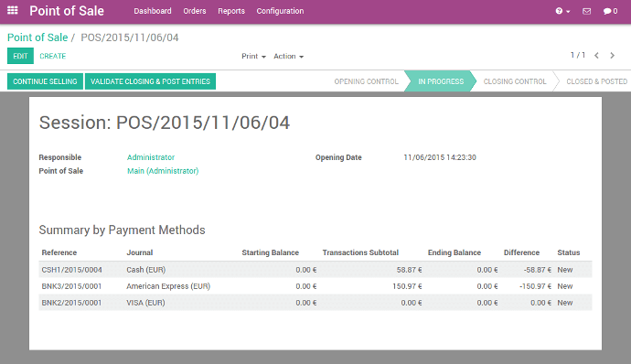Screen dimensions: 631x364
Task: Click the American Express (EUR) journal cell
Action: tap(168, 286)
